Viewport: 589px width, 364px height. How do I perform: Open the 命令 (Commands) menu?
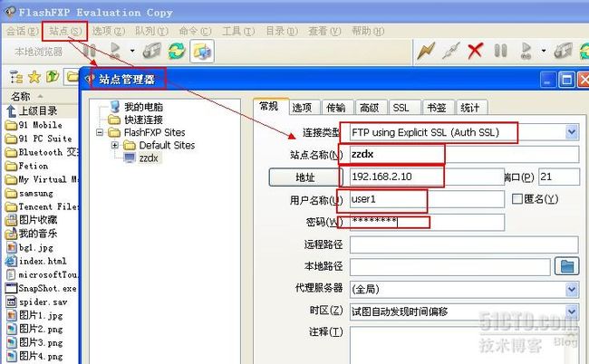pyautogui.click(x=195, y=31)
